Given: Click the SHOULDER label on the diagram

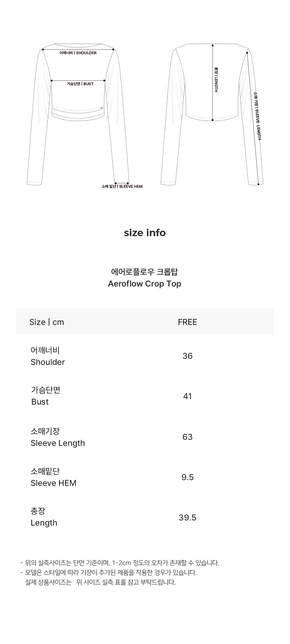Looking at the screenshot, I should 78,53.
